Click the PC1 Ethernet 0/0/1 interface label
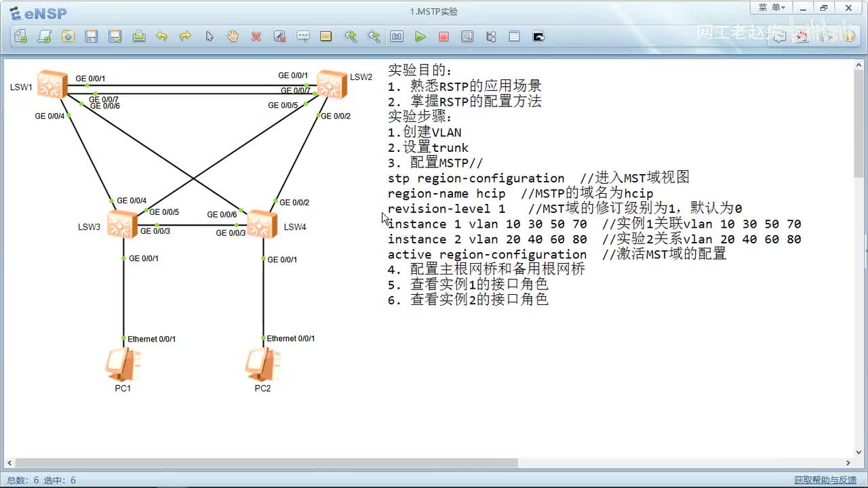The image size is (868, 488). coord(152,339)
